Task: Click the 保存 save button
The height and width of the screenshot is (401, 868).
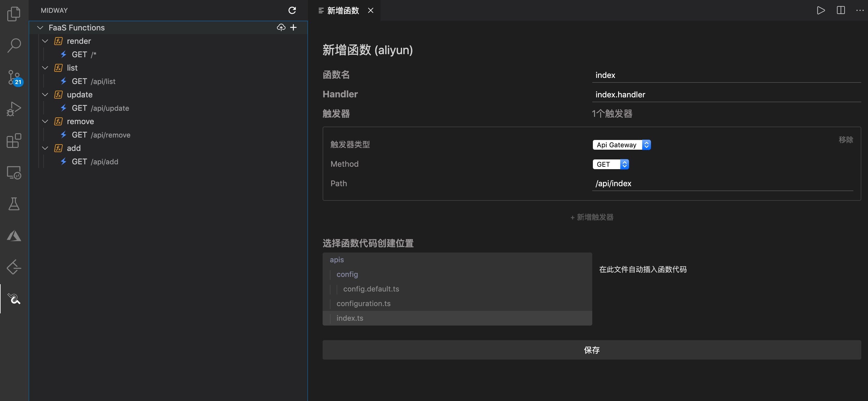Action: tap(591, 350)
